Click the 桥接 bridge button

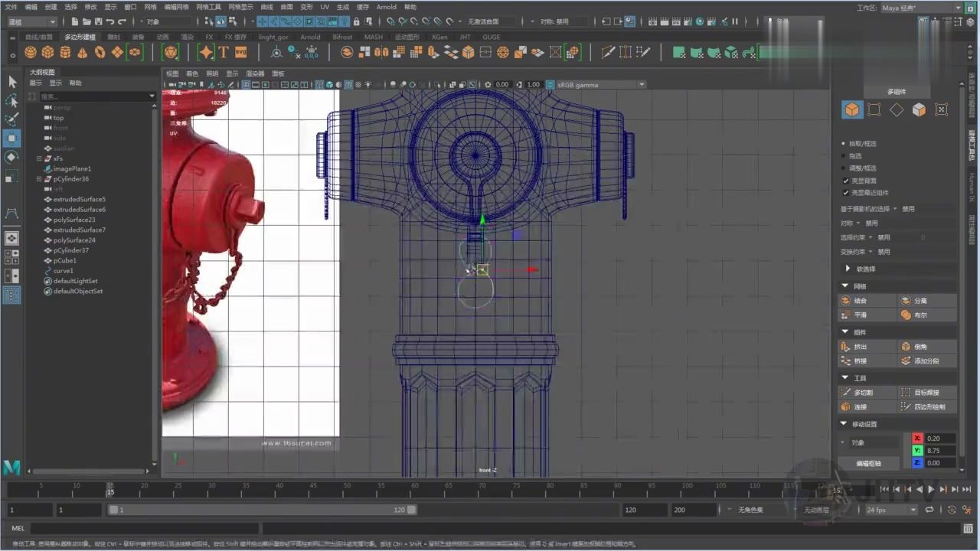(867, 360)
